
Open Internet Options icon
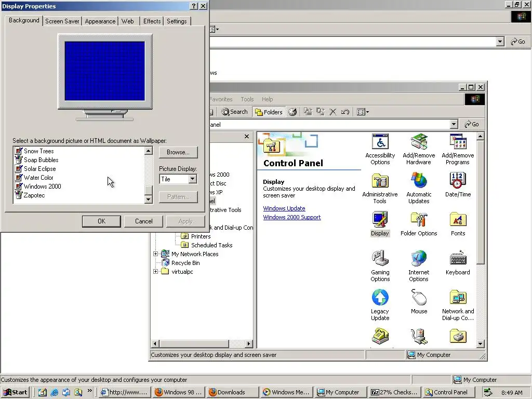click(419, 266)
